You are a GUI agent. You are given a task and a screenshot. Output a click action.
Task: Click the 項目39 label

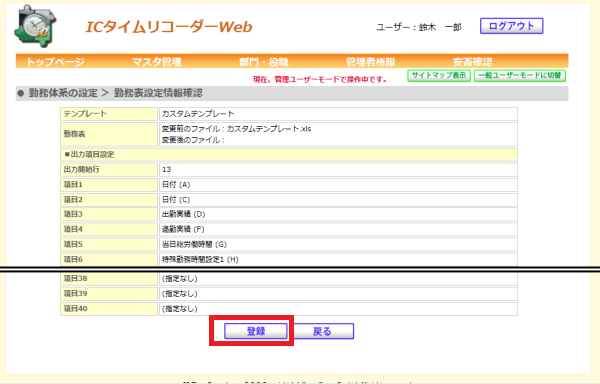point(109,294)
